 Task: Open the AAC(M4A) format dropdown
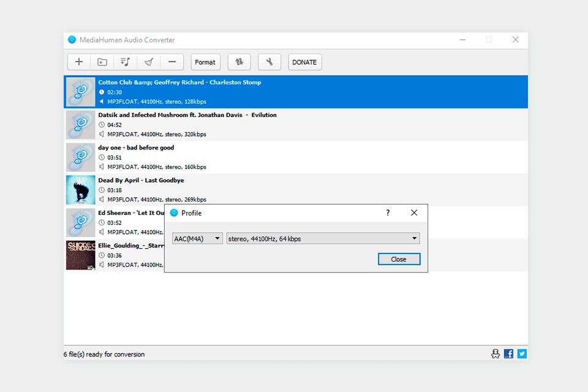197,238
